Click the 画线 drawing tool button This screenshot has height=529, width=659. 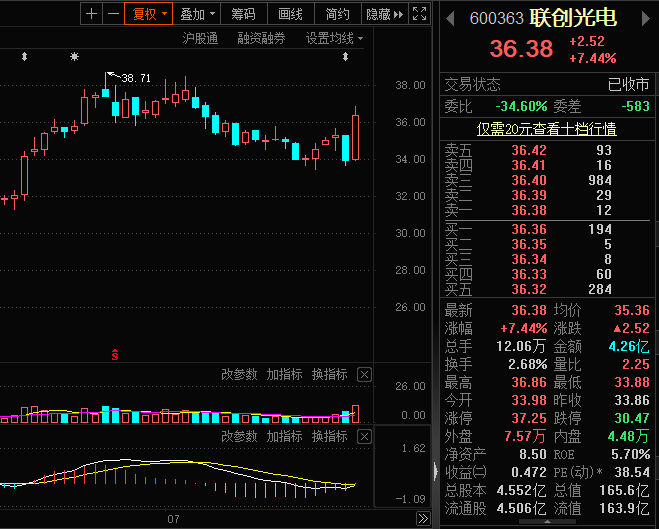290,14
